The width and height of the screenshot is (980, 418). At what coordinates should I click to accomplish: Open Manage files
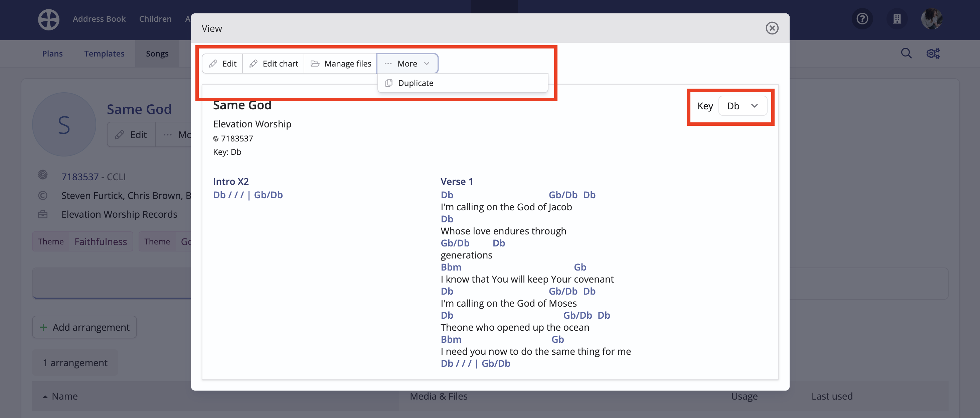(341, 64)
